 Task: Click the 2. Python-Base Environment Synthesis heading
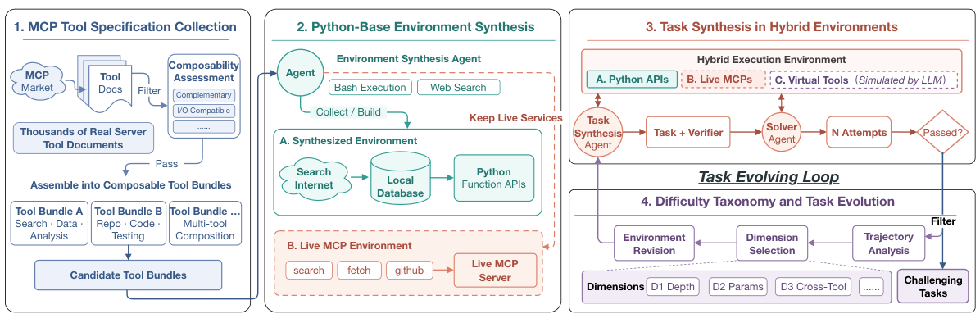[415, 27]
